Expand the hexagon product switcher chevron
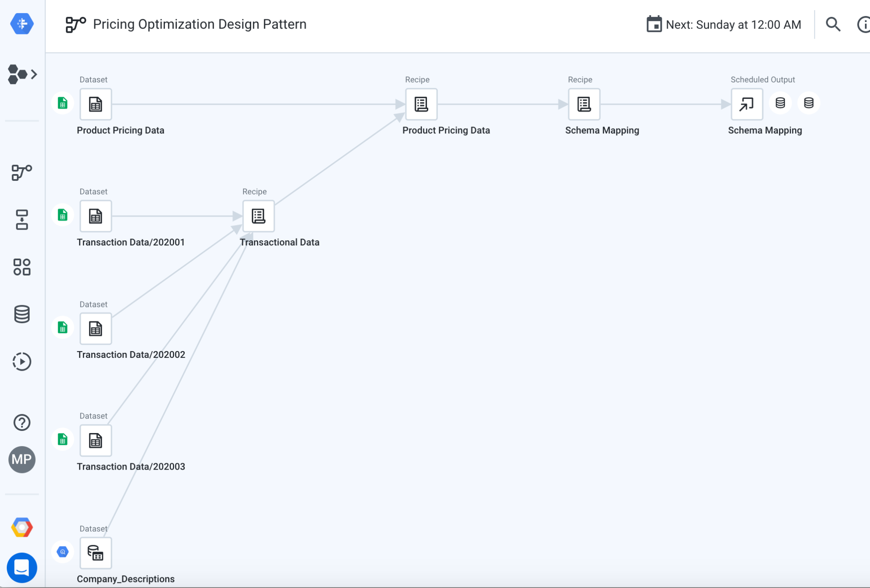The width and height of the screenshot is (870, 588). point(34,74)
